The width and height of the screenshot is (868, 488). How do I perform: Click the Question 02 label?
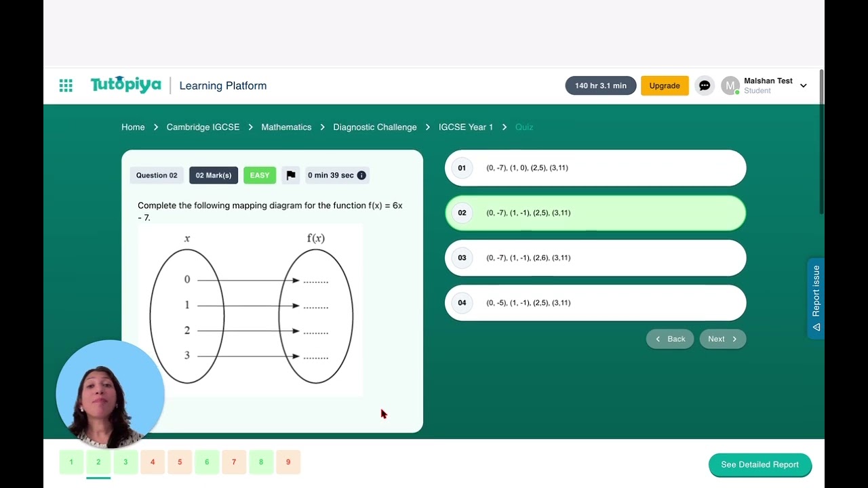click(157, 176)
